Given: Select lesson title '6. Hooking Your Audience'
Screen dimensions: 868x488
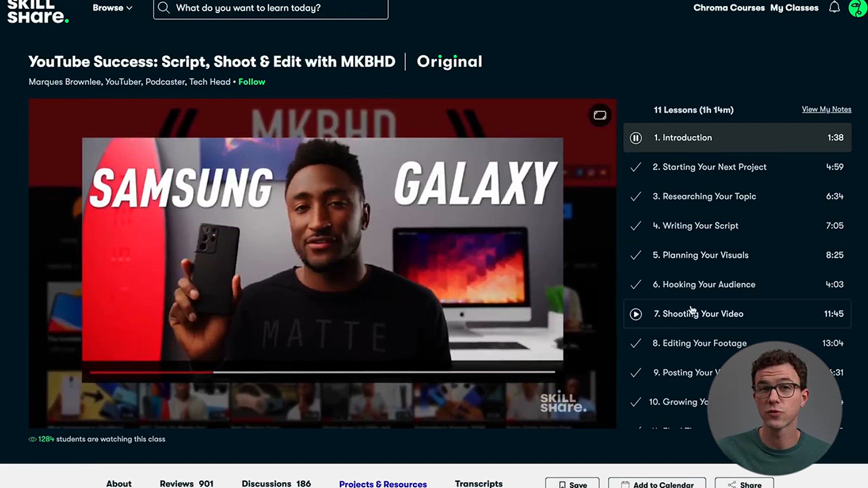Looking at the screenshot, I should click(704, 285).
